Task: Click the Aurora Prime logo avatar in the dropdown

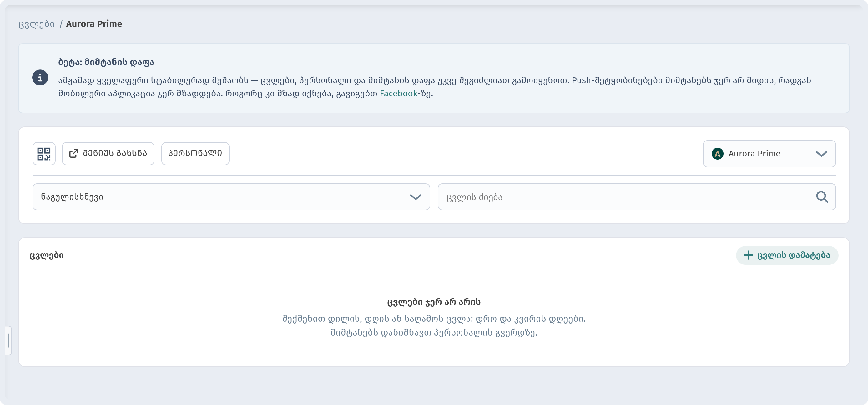Action: [x=717, y=154]
